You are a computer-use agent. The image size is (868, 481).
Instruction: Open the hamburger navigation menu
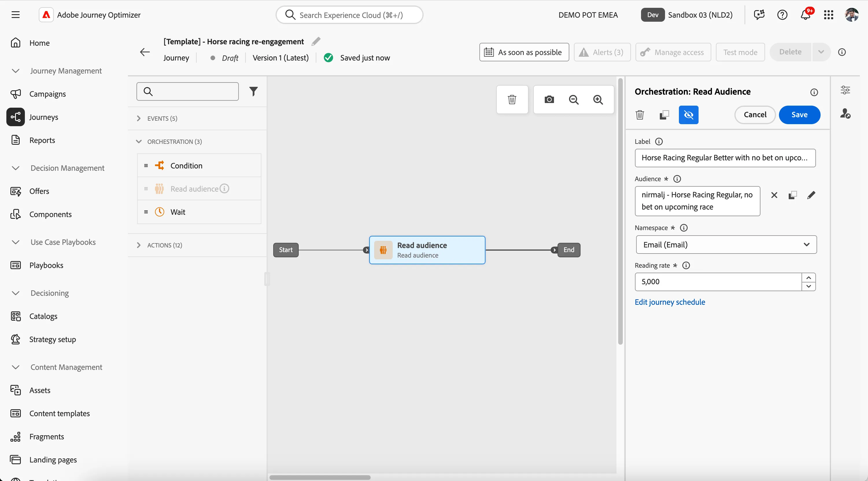tap(16, 15)
